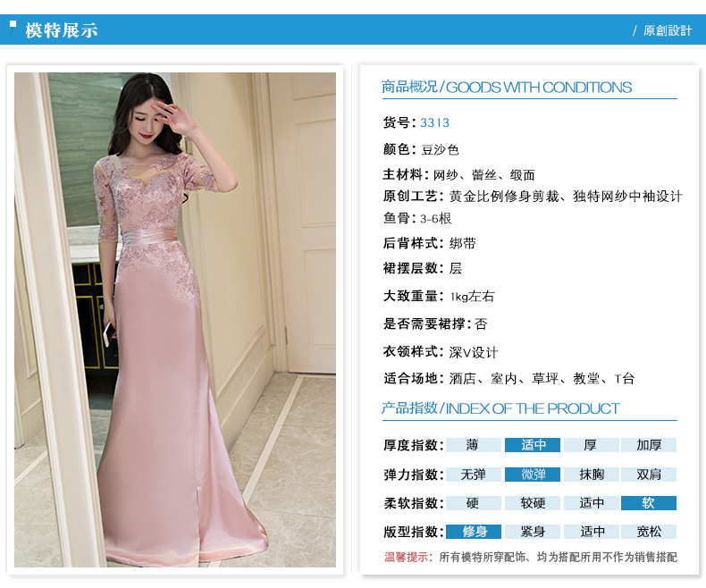Choose 无弹 elasticity option
Screen dimensions: 706x588
(x=472, y=475)
